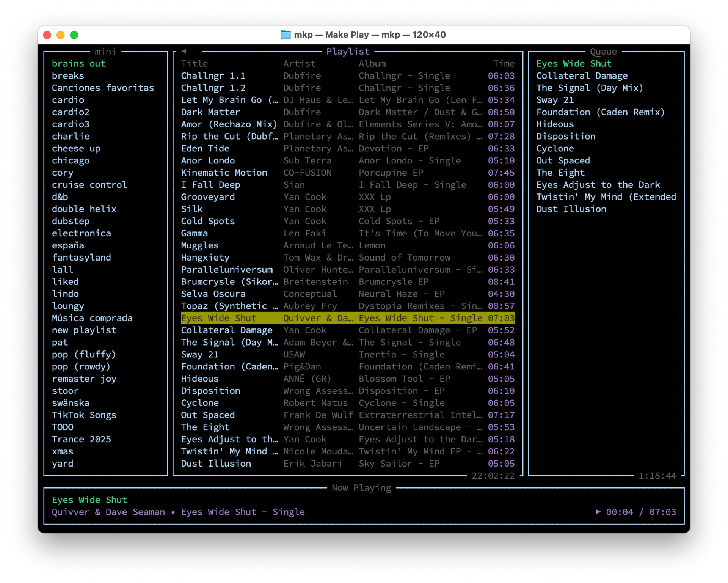Select the 'Música comprada' playlist
728x583 pixels.
[x=92, y=318]
